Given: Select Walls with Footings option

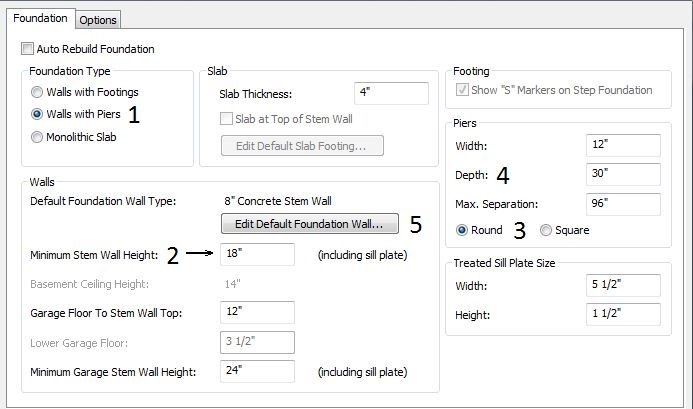Looking at the screenshot, I should click(x=37, y=92).
